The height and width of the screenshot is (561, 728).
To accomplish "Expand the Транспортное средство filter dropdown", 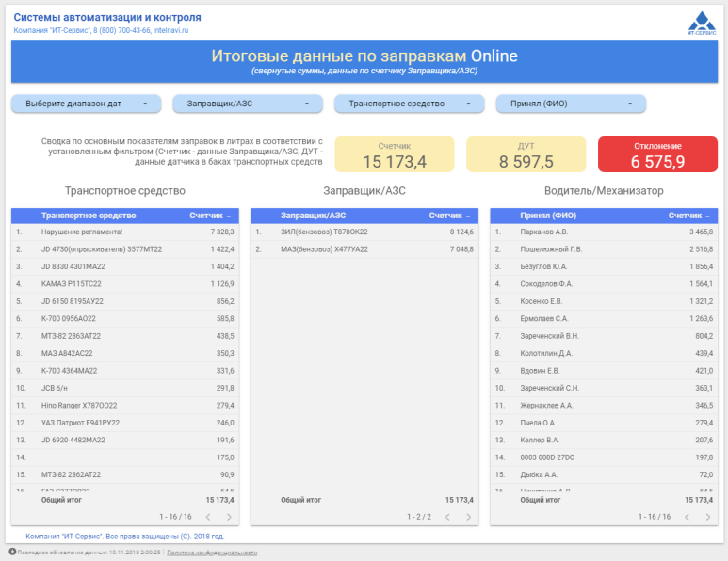I will [410, 104].
